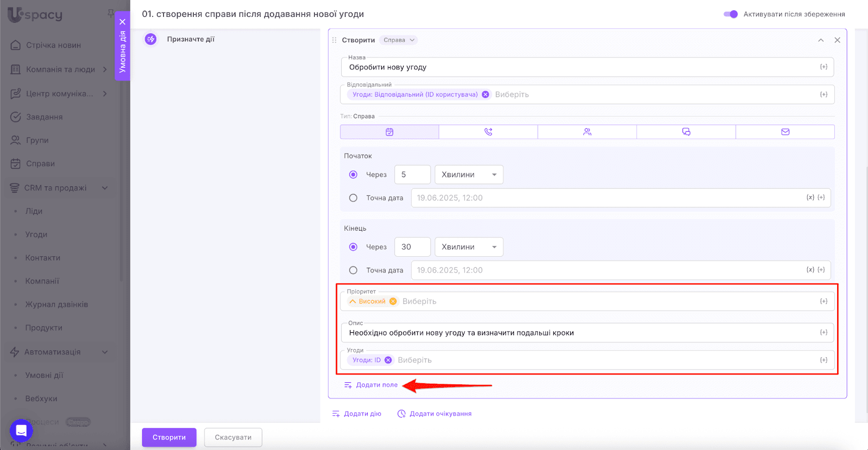Click the 'Назва' input field
Viewport: 868px width, 450px height.
click(580, 67)
